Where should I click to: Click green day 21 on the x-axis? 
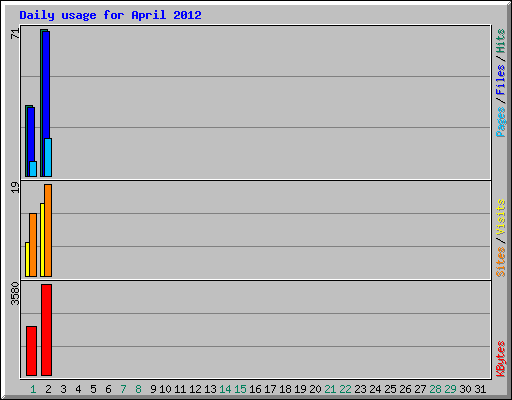tap(330, 389)
